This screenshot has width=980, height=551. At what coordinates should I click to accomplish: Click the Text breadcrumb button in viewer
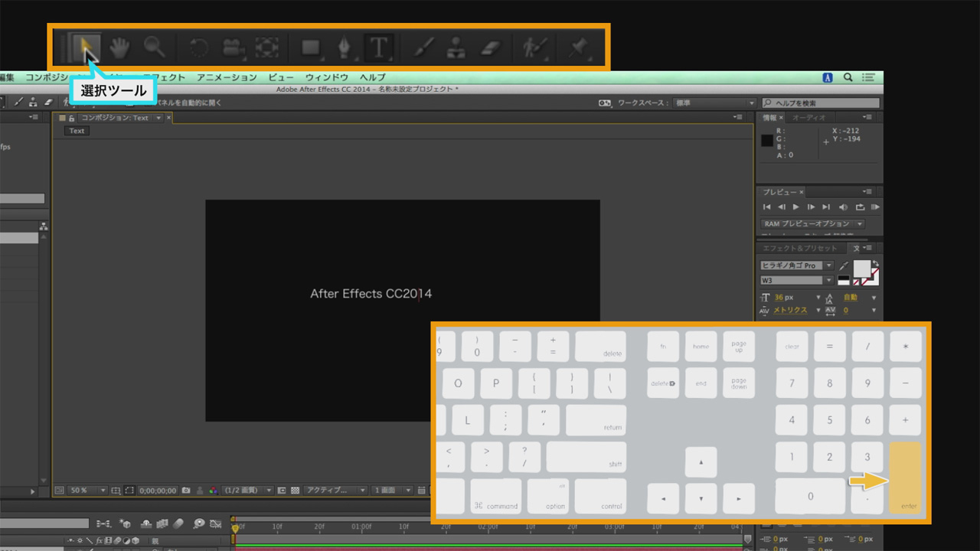tap(77, 131)
